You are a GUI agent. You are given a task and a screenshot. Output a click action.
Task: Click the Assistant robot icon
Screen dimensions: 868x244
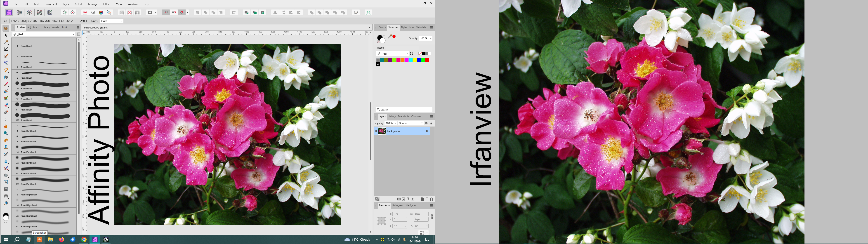pos(356,12)
